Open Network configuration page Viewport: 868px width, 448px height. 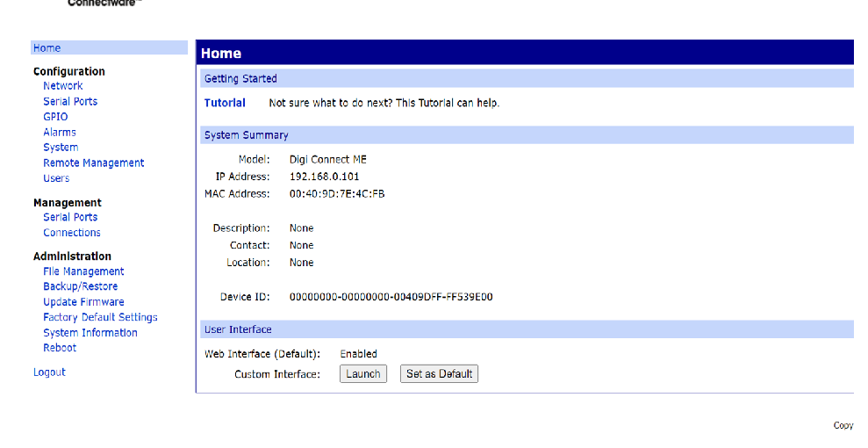click(63, 86)
